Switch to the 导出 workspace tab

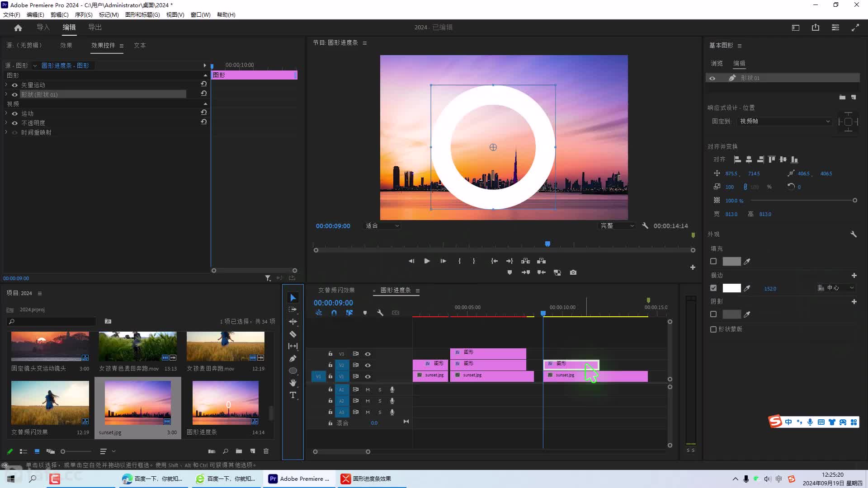click(x=95, y=28)
